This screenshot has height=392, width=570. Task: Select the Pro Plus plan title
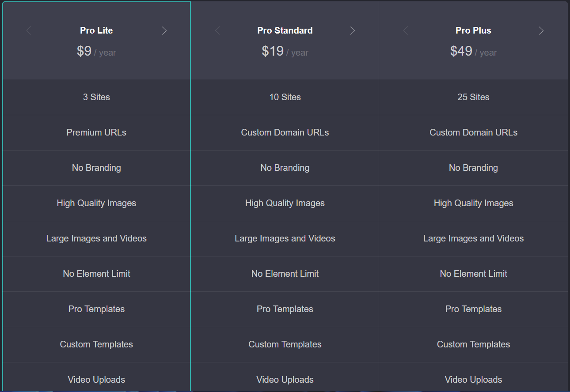(473, 30)
